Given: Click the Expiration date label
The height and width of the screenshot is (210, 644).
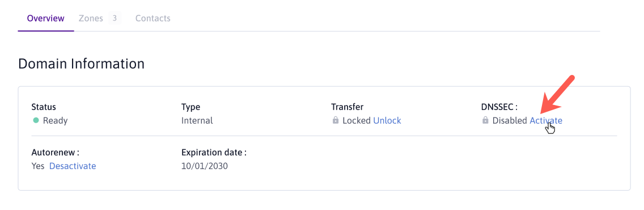Looking at the screenshot, I should [214, 153].
